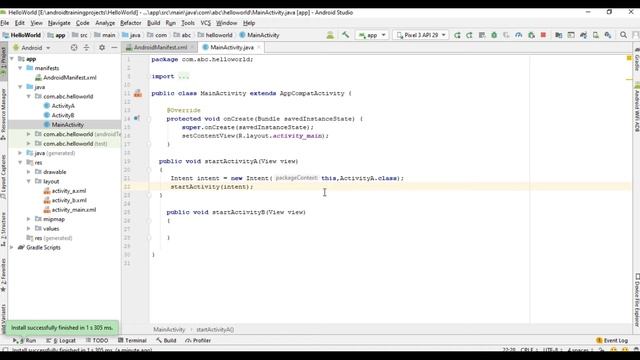Hide the Project panel with minus icon
Screen dimensions: 640x360
coord(114,48)
